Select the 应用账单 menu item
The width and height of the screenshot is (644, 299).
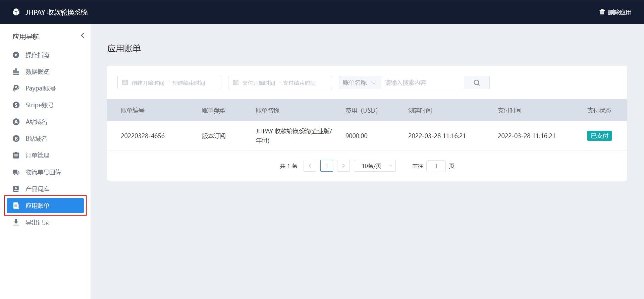[45, 206]
